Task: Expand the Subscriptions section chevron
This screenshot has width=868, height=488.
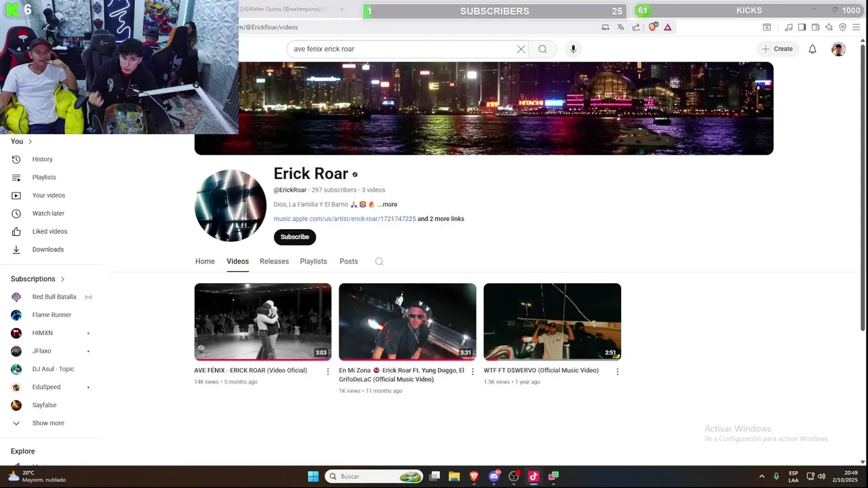Action: tap(62, 279)
